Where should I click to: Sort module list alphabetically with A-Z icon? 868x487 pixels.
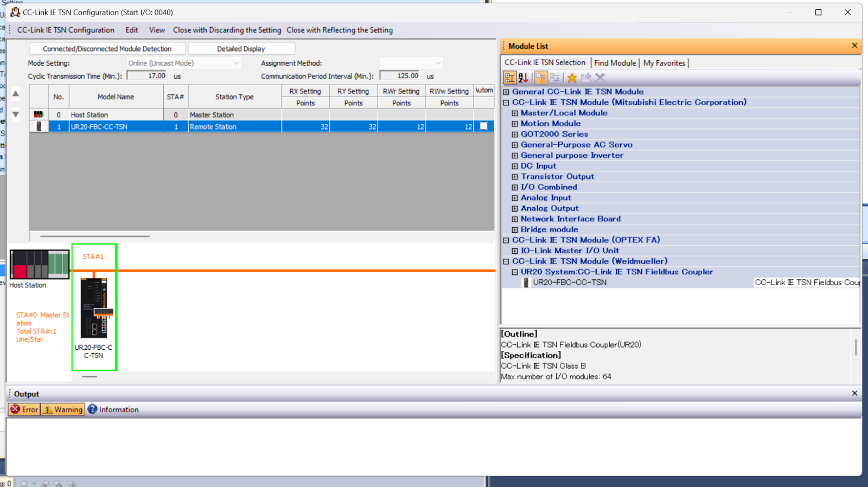tap(524, 78)
